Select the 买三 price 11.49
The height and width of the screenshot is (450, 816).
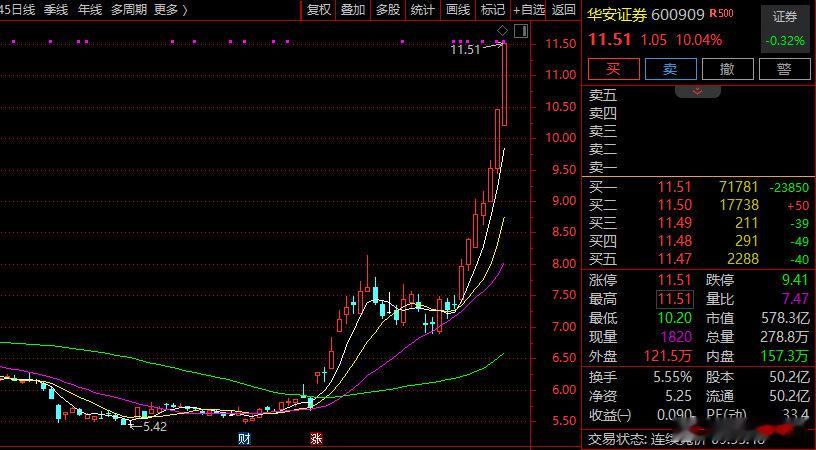(x=675, y=223)
